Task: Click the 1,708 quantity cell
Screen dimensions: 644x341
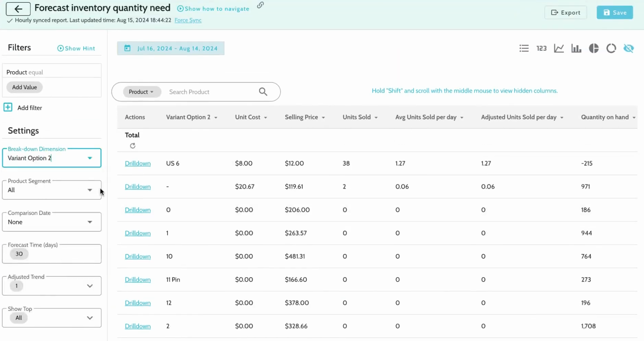Action: [588, 326]
